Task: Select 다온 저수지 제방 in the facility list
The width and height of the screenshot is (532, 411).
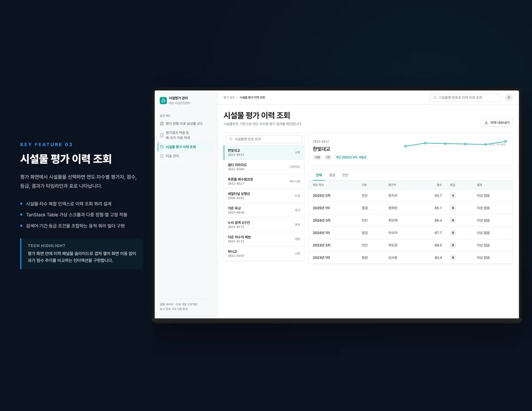Action: [264, 239]
